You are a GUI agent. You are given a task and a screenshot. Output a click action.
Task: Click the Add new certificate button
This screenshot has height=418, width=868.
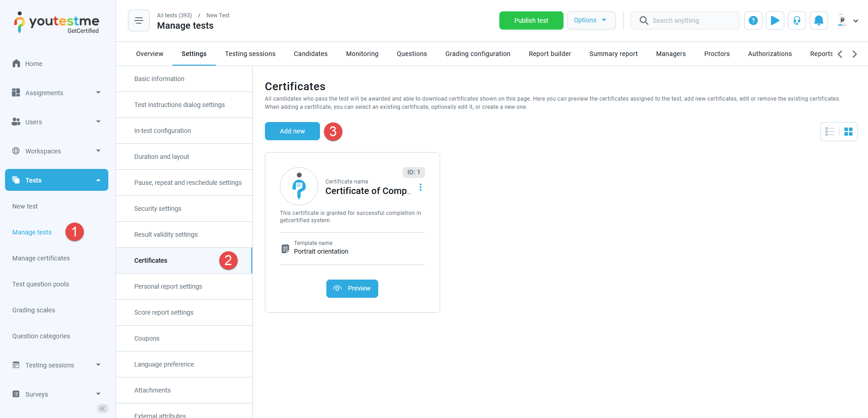click(292, 131)
